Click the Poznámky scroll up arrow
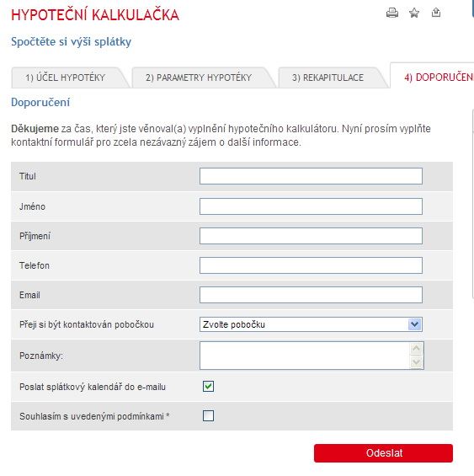This screenshot has height=476, width=474. (417, 348)
